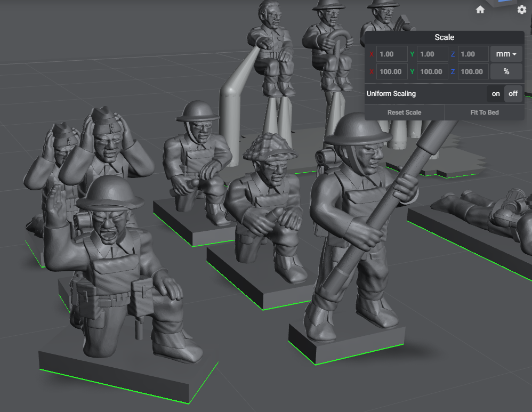Select the kneeling soldier wearing the plaid cap

pos(267,213)
